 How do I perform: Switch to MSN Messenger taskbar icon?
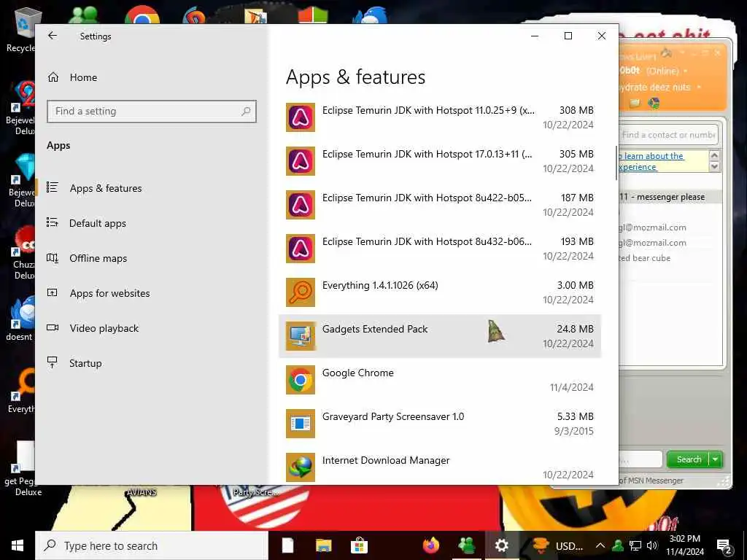[466, 545]
